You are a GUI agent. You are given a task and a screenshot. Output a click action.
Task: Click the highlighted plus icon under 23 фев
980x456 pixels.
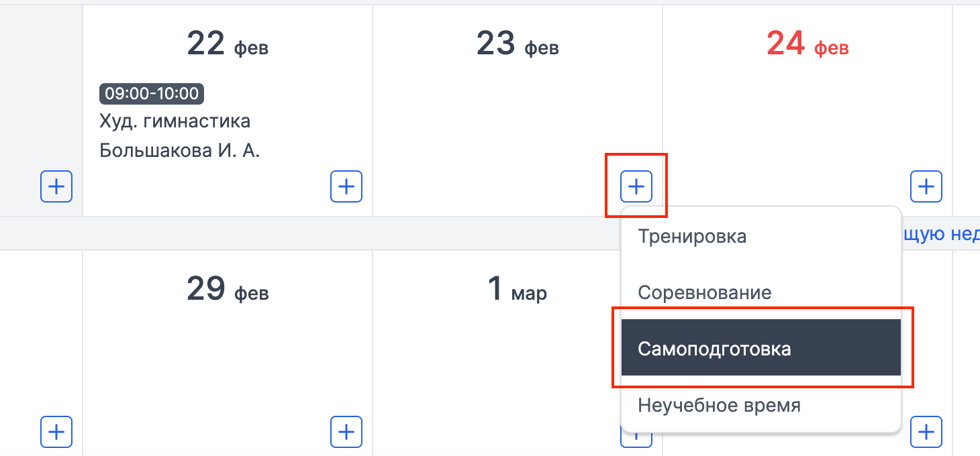636,186
